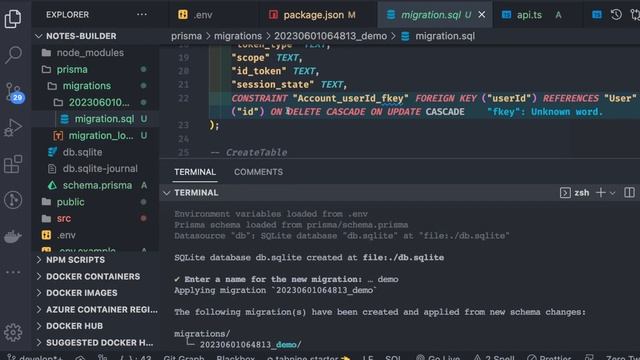The width and height of the screenshot is (640, 360).
Task: Open db.sqlite-journal in the file tree
Action: (x=100, y=169)
